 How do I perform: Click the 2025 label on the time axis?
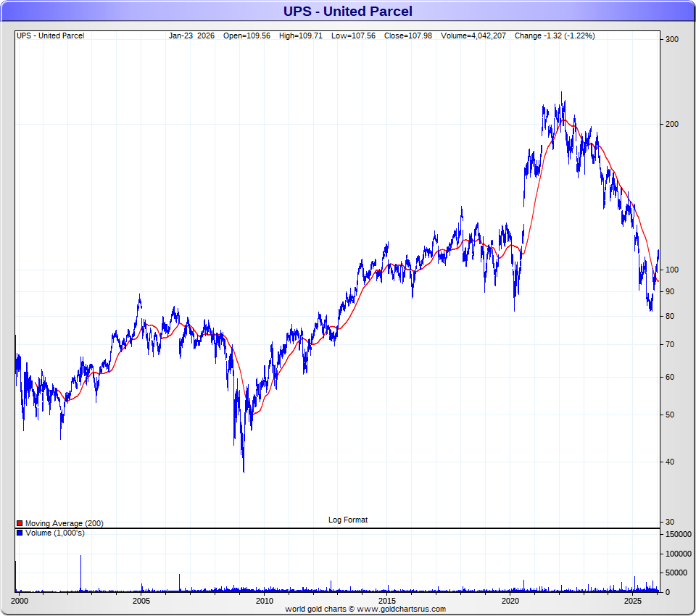(633, 601)
